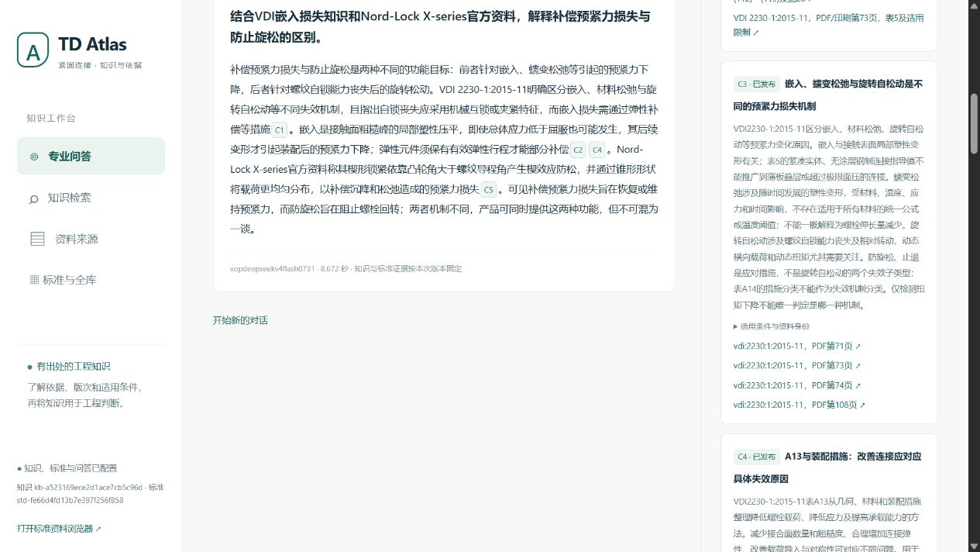The height and width of the screenshot is (552, 980).
Task: Open the PDF/印刷第73页 表5及适用限制 link
Action: click(828, 25)
